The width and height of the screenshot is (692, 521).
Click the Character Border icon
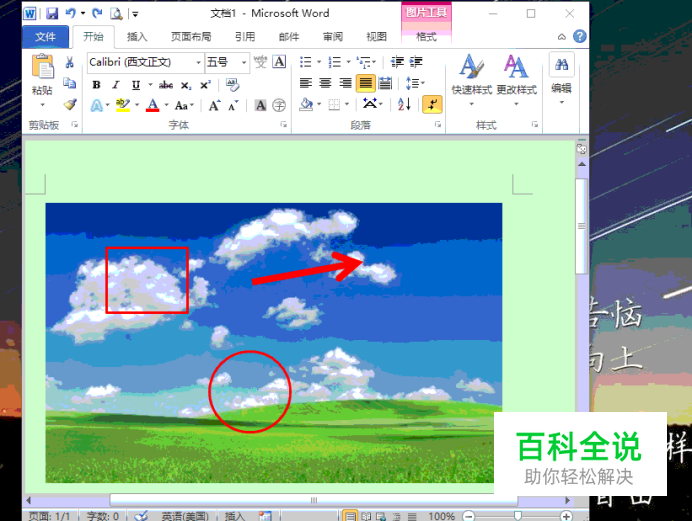279,62
